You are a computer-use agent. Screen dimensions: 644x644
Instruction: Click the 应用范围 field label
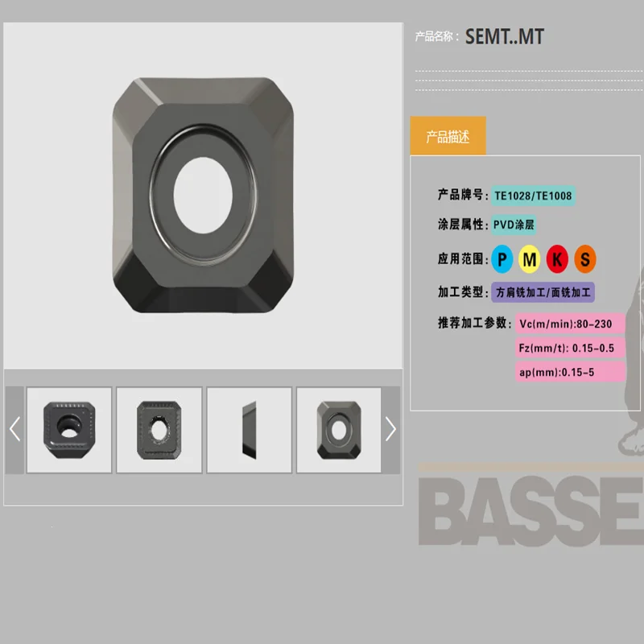click(x=462, y=258)
